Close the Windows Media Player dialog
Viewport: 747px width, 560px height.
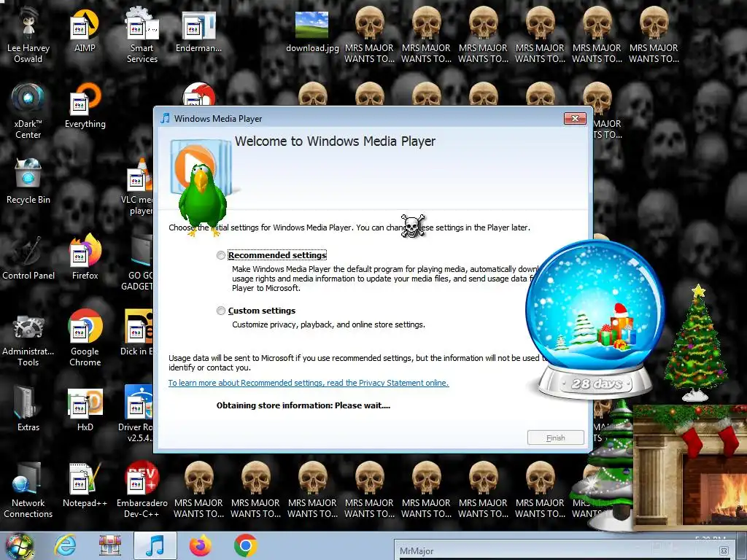[x=575, y=119]
